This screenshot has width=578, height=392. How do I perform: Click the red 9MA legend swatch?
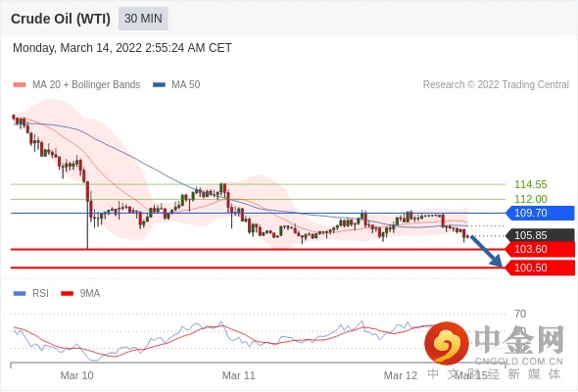(x=67, y=294)
